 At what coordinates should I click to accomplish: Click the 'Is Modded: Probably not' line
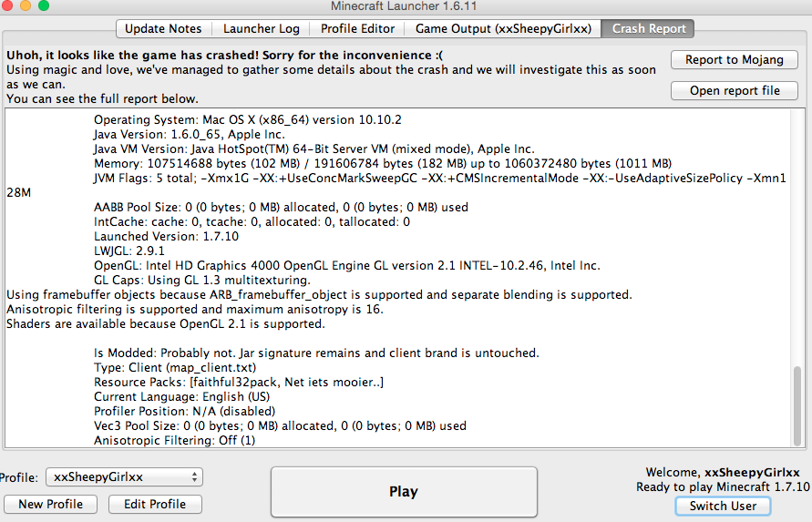[x=316, y=353]
